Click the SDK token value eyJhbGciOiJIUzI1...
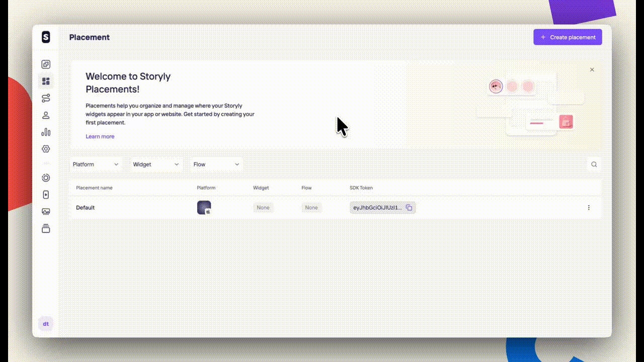The width and height of the screenshot is (644, 362). (378, 208)
